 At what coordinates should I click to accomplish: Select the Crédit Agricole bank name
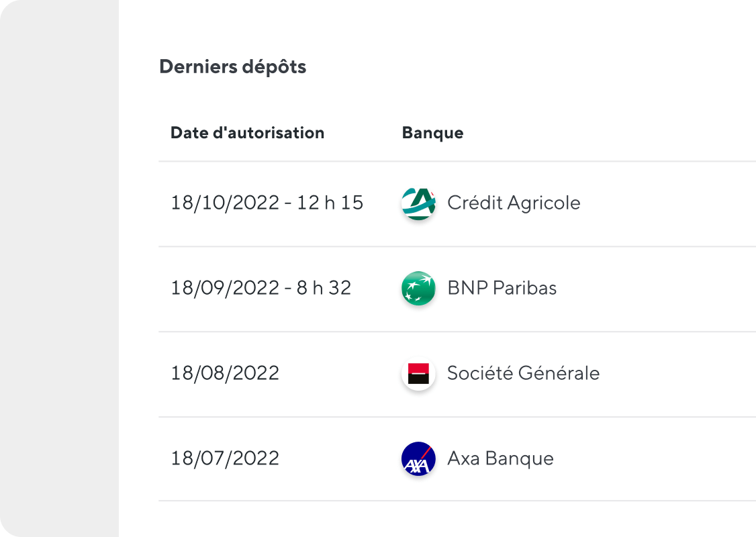click(x=514, y=203)
